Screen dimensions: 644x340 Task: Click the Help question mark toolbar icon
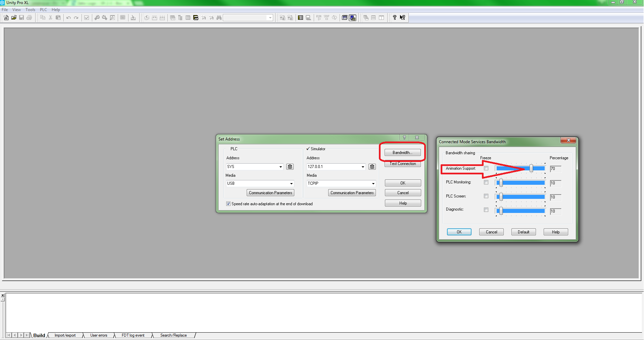tap(395, 17)
